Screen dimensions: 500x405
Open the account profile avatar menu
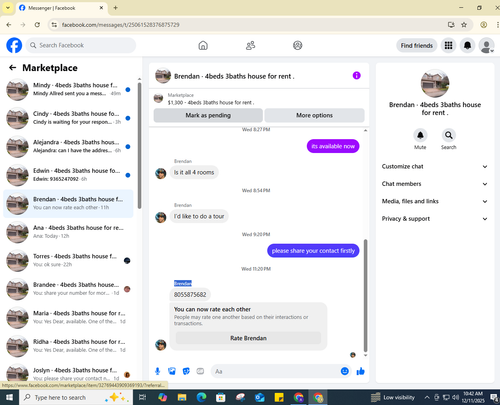(487, 45)
